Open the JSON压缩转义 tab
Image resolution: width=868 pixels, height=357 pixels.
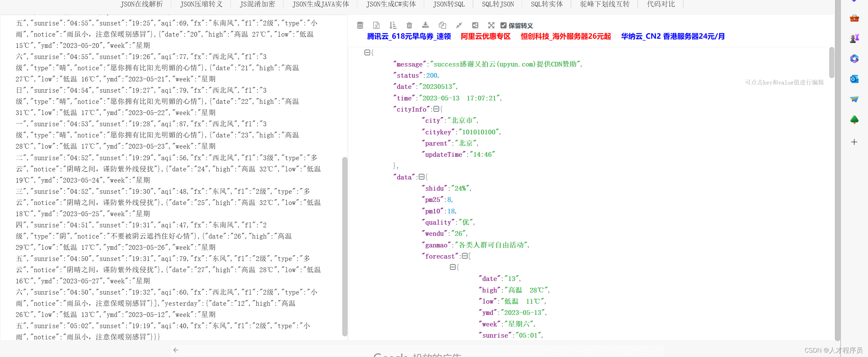(201, 4)
